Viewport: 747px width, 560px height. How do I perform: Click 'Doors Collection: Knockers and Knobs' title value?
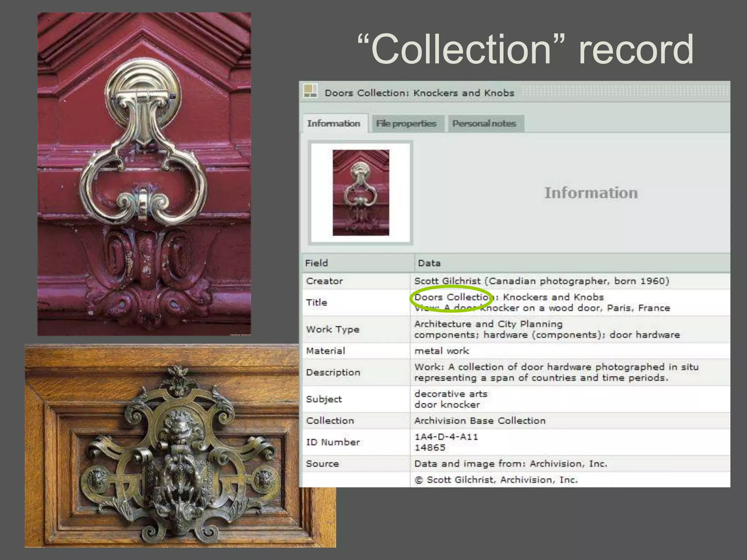pyautogui.click(x=509, y=297)
